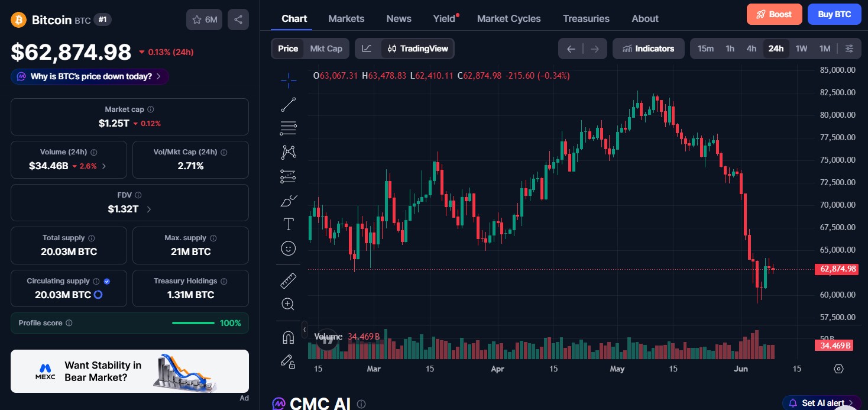Image resolution: width=868 pixels, height=410 pixels.
Task: Click the 34.469B volume axis label
Action: (x=834, y=346)
